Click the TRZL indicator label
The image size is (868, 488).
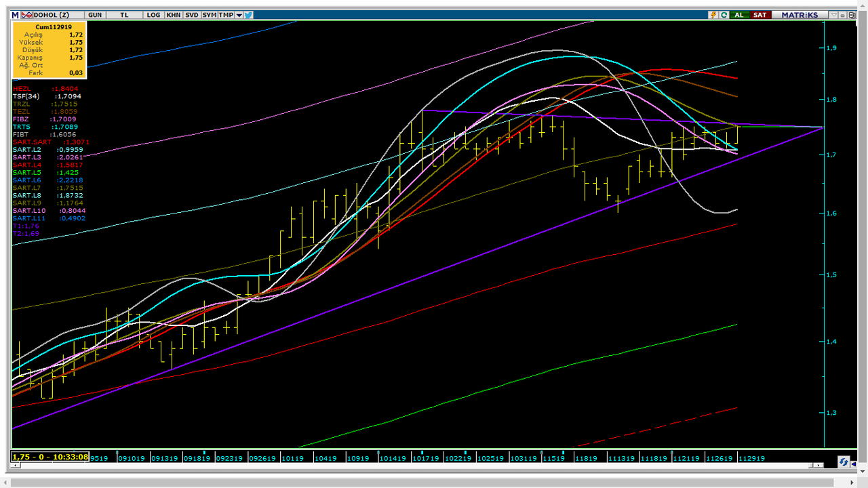tap(22, 104)
